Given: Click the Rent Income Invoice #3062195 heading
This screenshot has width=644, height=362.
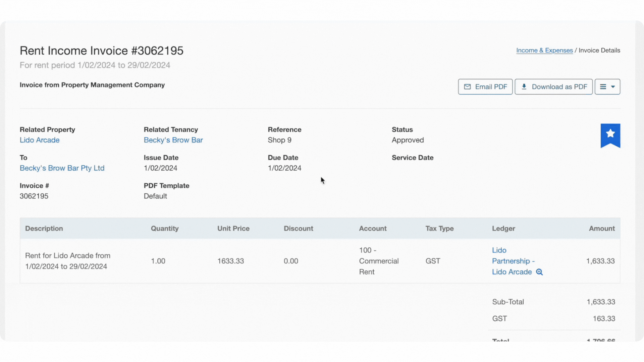Looking at the screenshot, I should click(x=101, y=51).
